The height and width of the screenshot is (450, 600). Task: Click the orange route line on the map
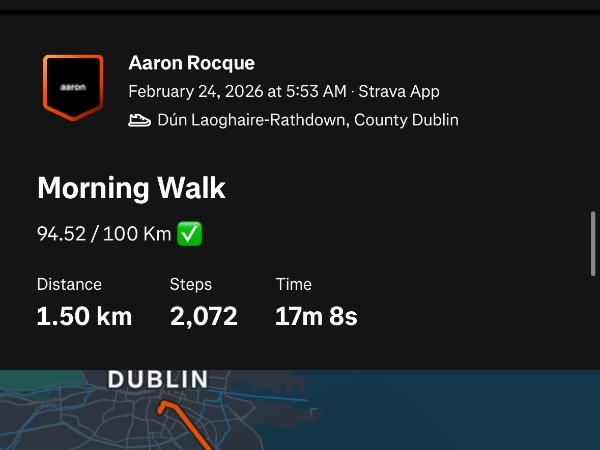coord(185,422)
